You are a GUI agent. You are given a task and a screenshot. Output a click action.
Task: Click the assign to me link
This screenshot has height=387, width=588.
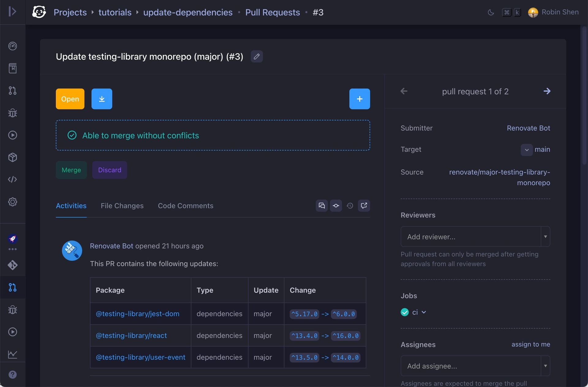[x=530, y=344]
